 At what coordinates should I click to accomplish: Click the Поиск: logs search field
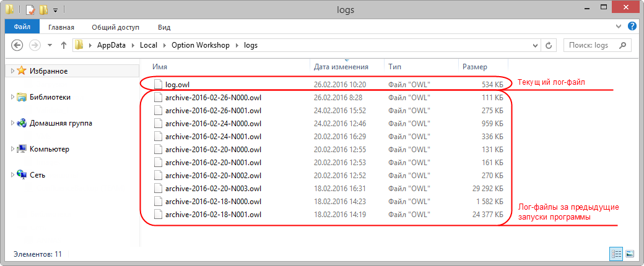click(x=593, y=45)
